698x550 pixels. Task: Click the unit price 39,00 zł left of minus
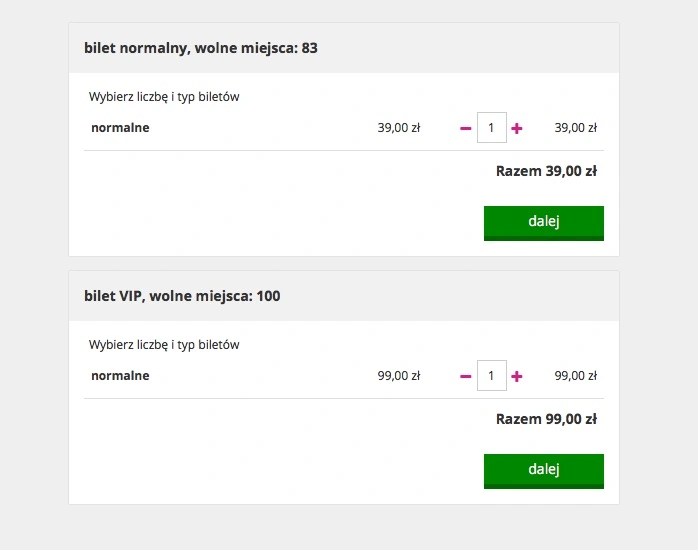pos(399,128)
